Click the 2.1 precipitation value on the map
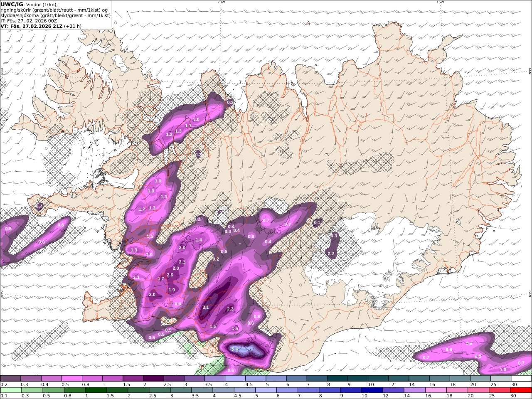This screenshot has width=532, height=399. point(182,262)
